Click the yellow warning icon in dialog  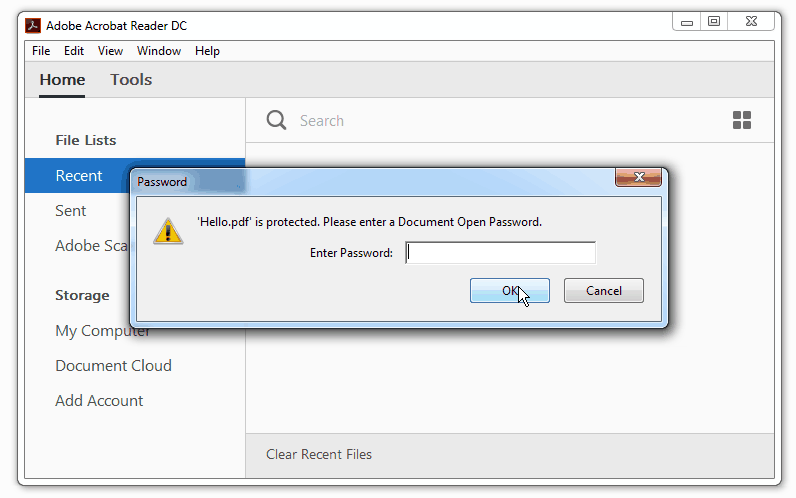click(x=168, y=231)
